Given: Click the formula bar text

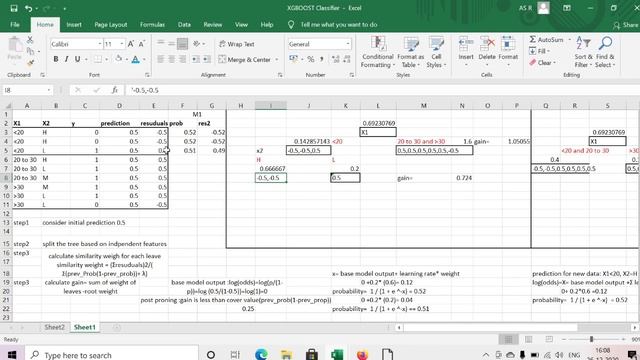Looking at the screenshot, I should [145, 90].
